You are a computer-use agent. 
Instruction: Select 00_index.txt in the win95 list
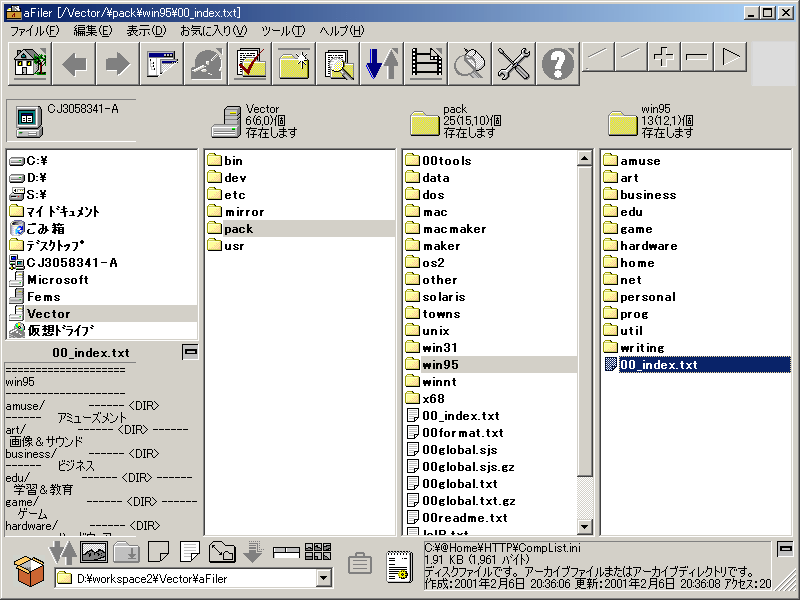pyautogui.click(x=696, y=364)
